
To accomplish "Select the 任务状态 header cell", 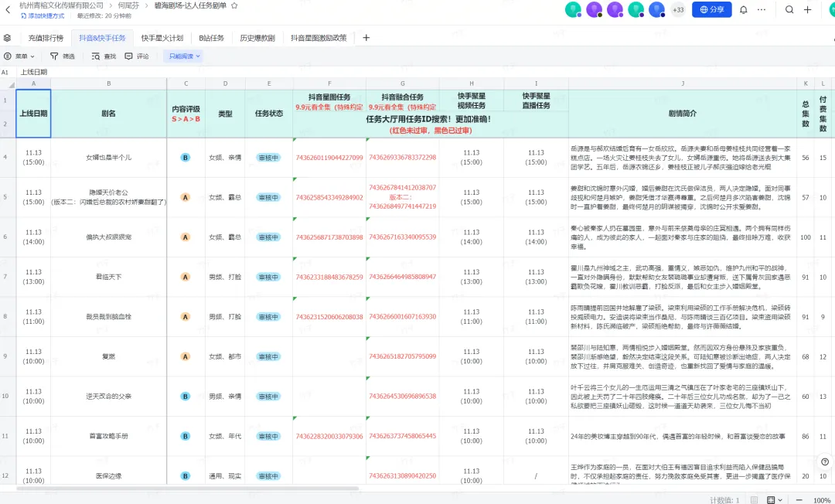I will [269, 114].
